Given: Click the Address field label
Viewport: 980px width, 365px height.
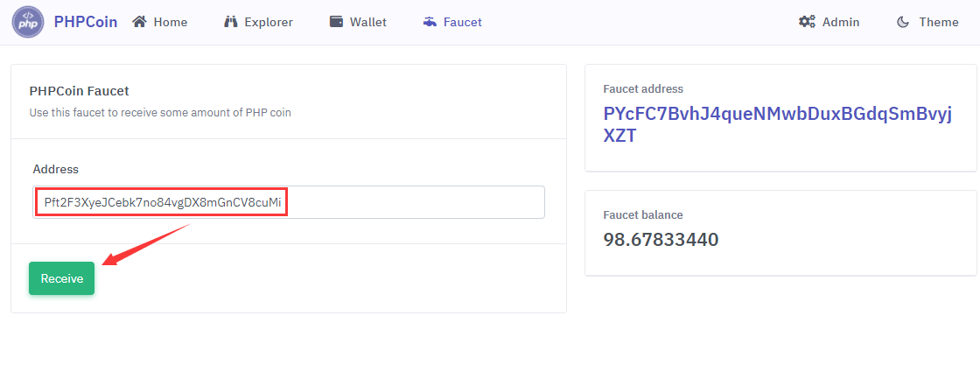Looking at the screenshot, I should pos(56,168).
